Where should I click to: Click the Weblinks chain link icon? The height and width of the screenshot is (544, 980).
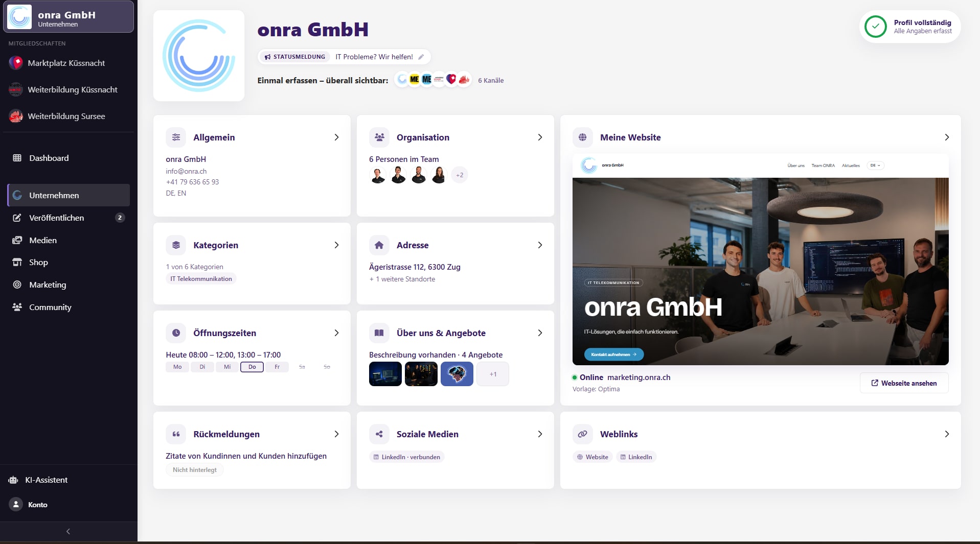pyautogui.click(x=582, y=434)
